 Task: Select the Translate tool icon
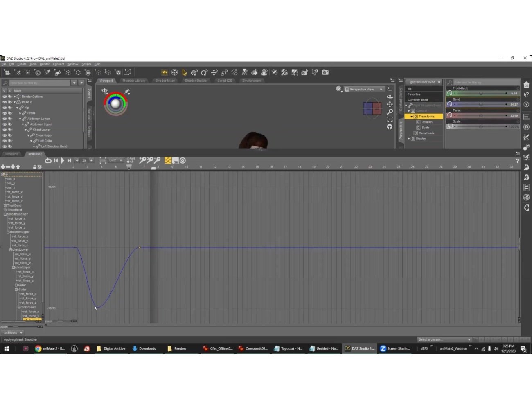[214, 73]
